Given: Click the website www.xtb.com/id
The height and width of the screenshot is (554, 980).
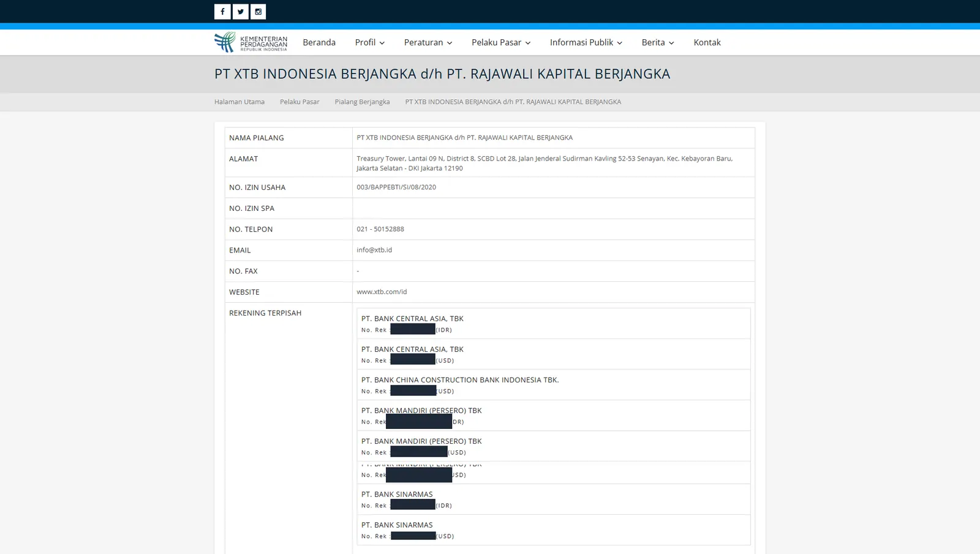Looking at the screenshot, I should pyautogui.click(x=382, y=292).
